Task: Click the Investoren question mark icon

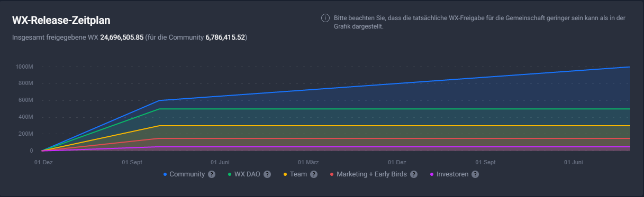Action: point(475,174)
